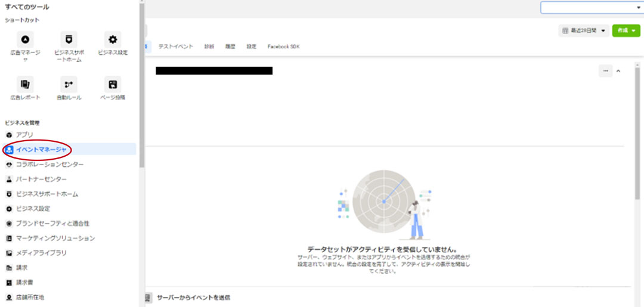Open the 広告マネージャ shortcut icon
Viewport: 644px width, 307px height.
coord(25,40)
